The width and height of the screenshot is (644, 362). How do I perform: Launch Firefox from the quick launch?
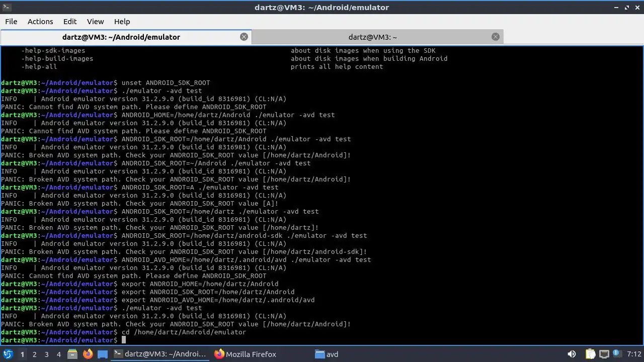coord(88,354)
